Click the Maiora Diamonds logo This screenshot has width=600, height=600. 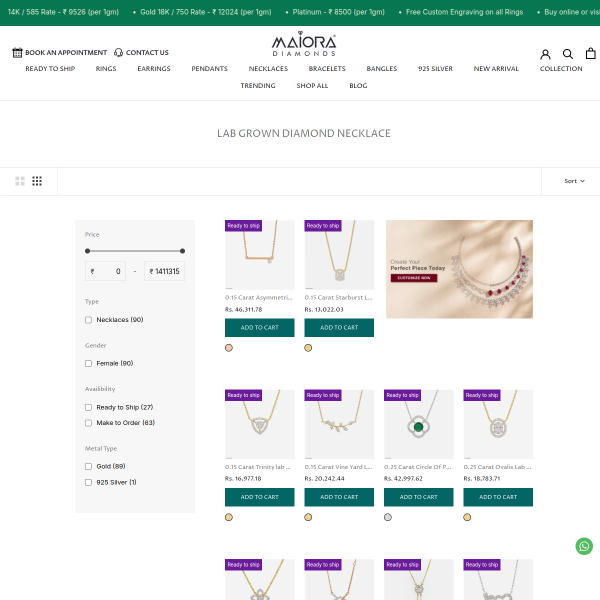click(x=304, y=44)
